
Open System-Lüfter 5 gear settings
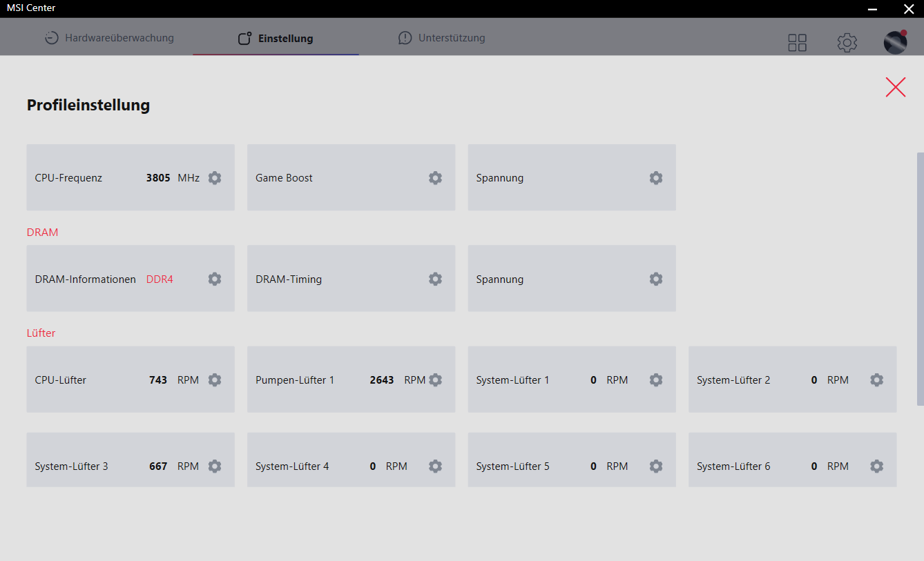pyautogui.click(x=656, y=466)
